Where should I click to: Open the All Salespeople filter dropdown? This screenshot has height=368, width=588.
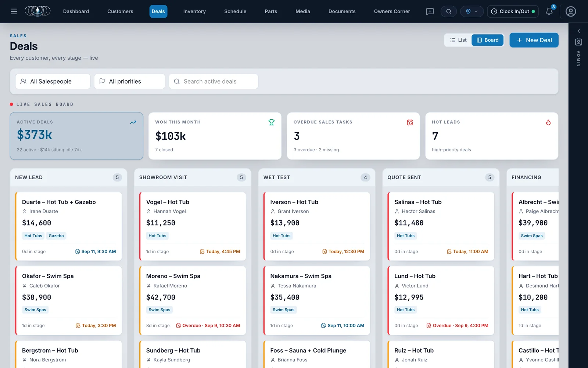point(53,81)
